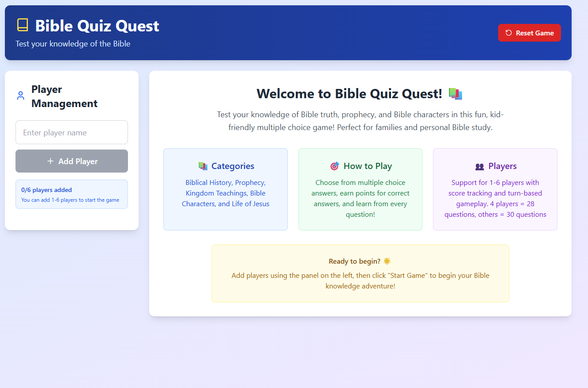Viewport: 588px width, 388px height.
Task: Click the Life of Jesus category link
Action: (251, 204)
